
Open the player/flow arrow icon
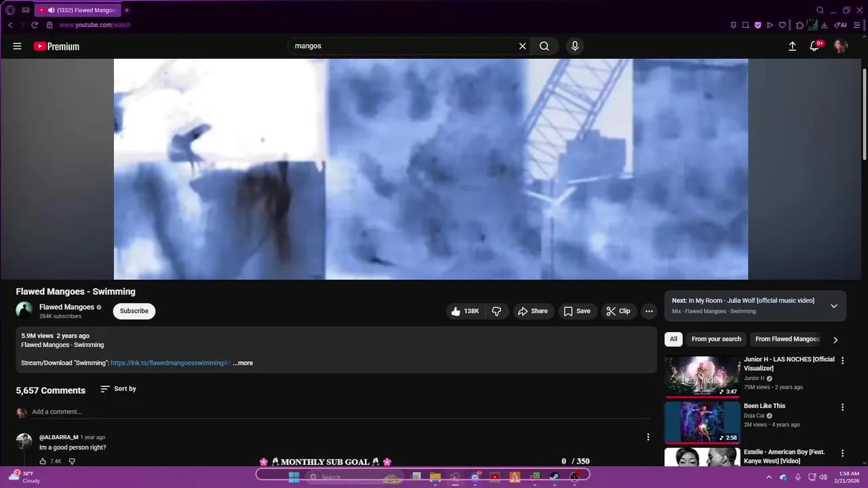click(770, 25)
